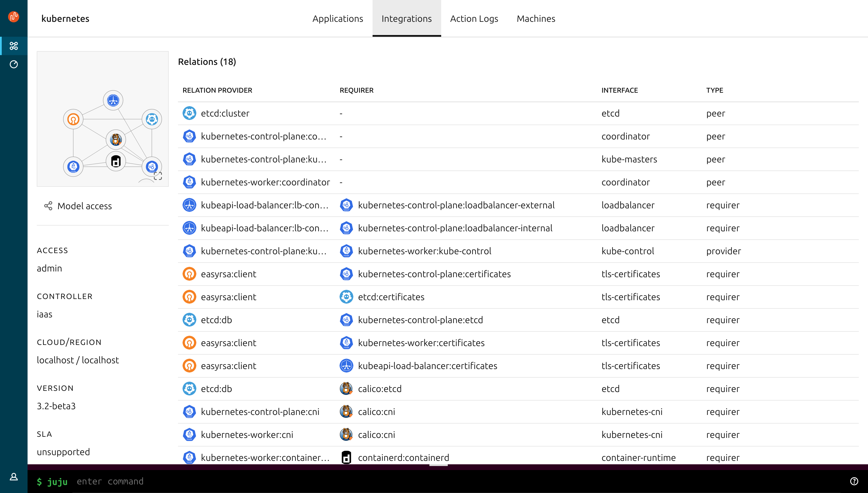The image size is (868, 493).
Task: Click the iaas controller value
Action: 44,314
